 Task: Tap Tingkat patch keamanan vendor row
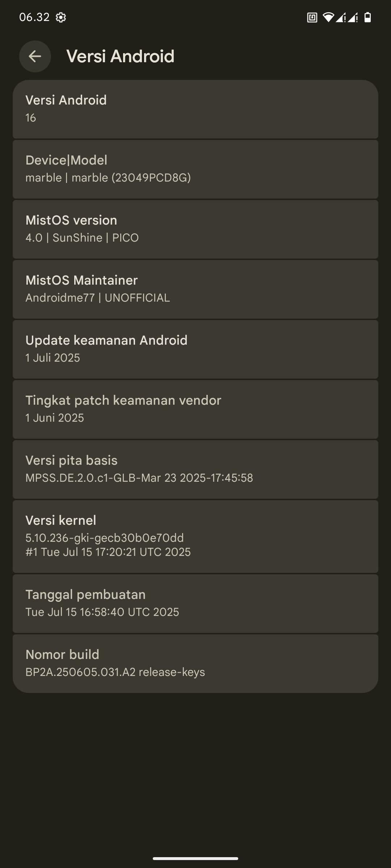coord(195,409)
